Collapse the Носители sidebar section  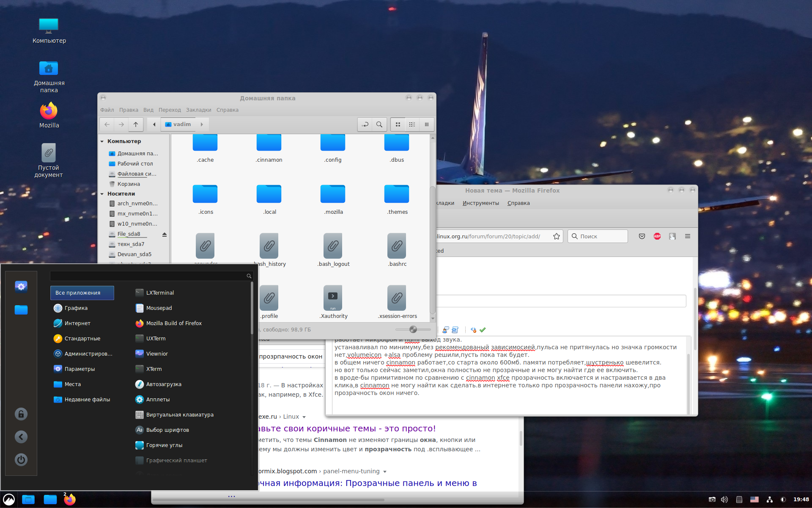[102, 194]
